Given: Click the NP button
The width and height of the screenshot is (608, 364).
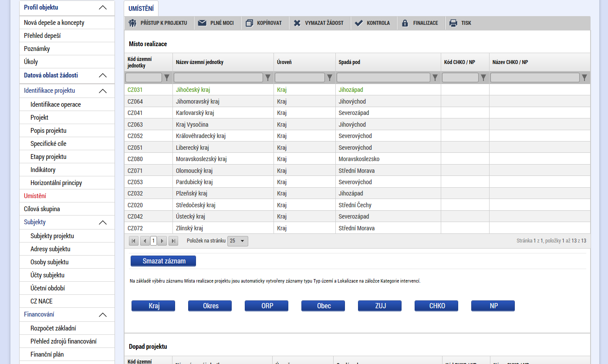Looking at the screenshot, I should [x=493, y=306].
